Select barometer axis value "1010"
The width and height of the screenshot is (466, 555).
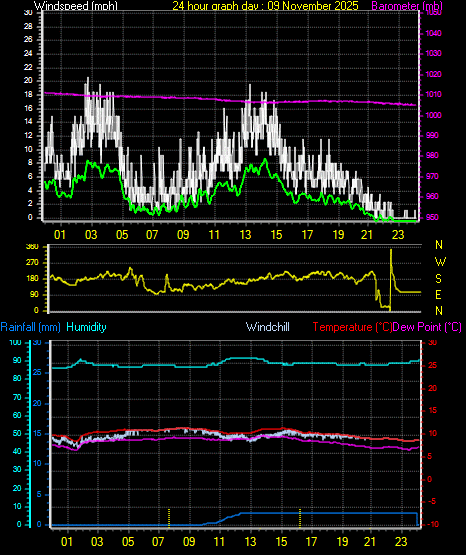433,95
